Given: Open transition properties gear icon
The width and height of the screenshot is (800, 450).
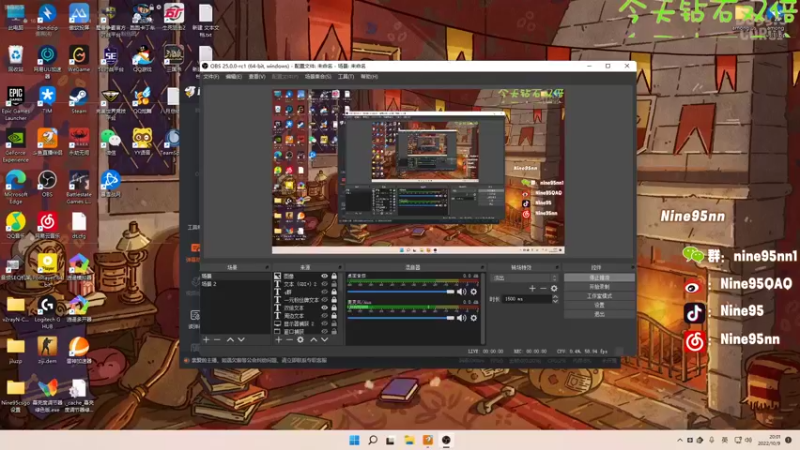Looking at the screenshot, I should [x=554, y=288].
